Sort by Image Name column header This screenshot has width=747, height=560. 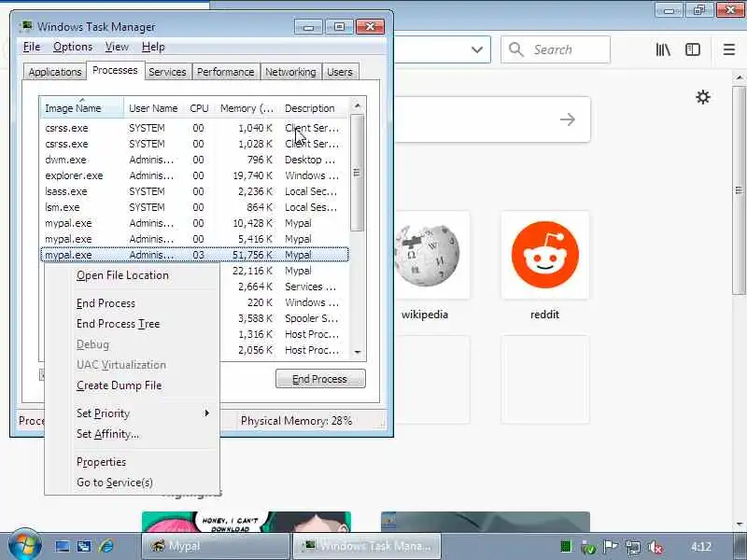(x=82, y=107)
